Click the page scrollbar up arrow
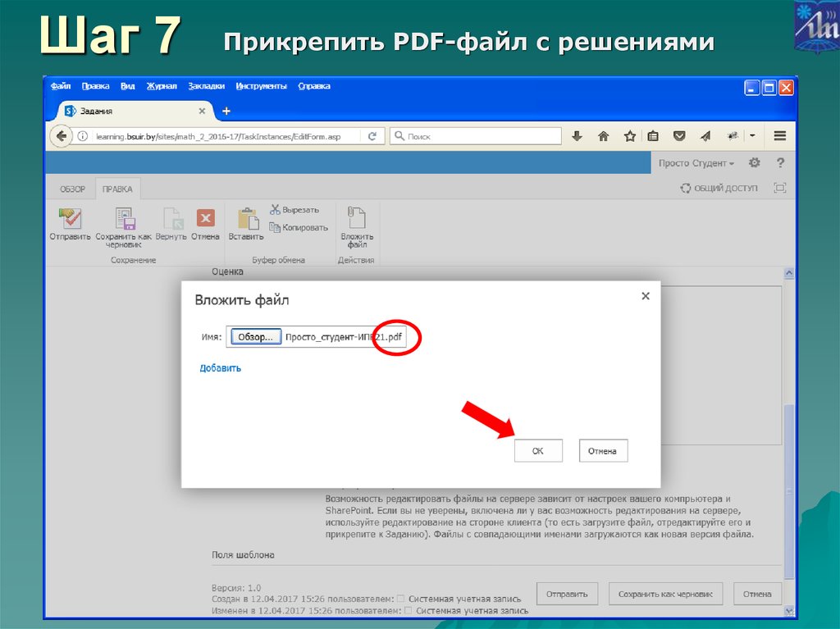The height and width of the screenshot is (629, 840). (x=788, y=273)
